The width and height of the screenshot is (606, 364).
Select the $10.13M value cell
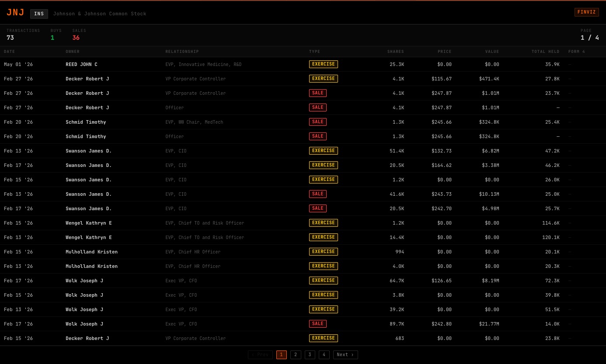(489, 194)
